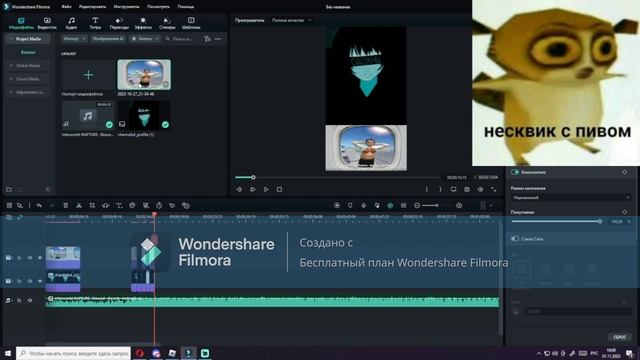Open the Полное качество quality dropdown
This screenshot has height=360, width=640.
tap(291, 20)
